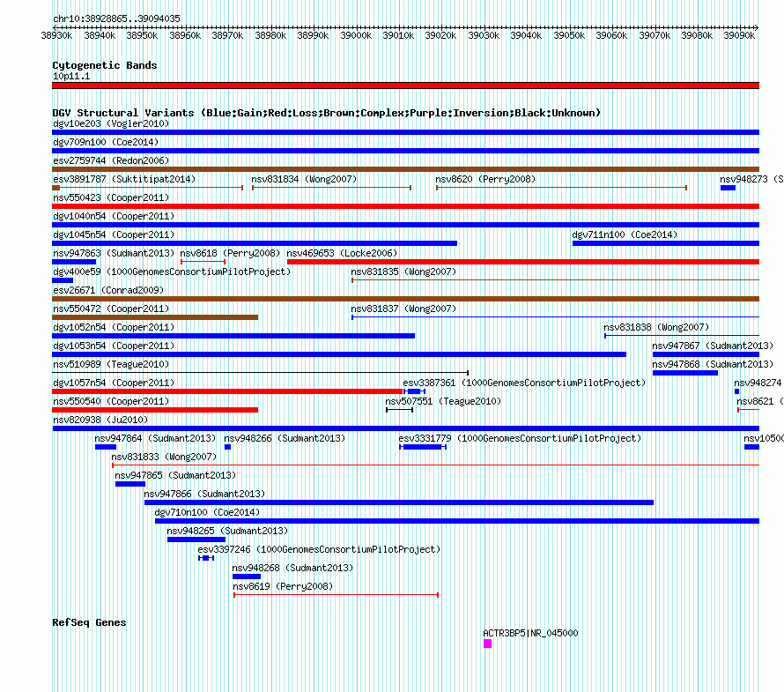Click nsv947865 (Sudmant2013) variant label

tap(175, 475)
